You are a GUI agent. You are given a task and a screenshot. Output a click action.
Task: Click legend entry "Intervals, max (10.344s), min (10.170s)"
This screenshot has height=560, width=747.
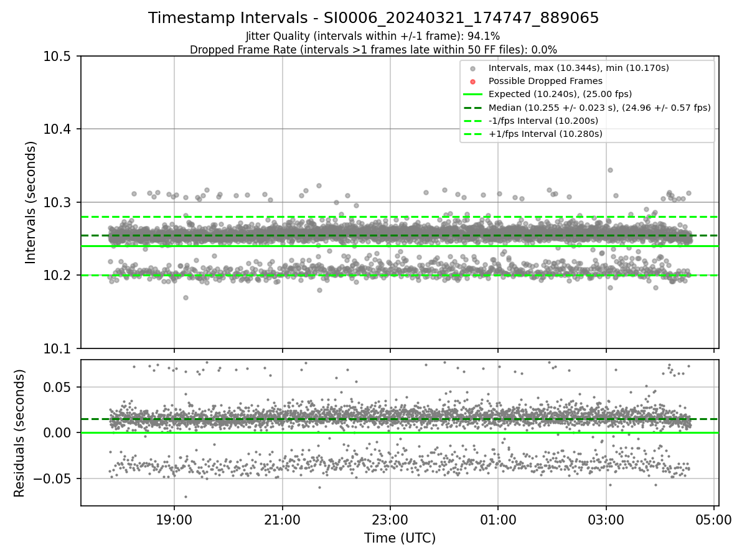pos(578,68)
